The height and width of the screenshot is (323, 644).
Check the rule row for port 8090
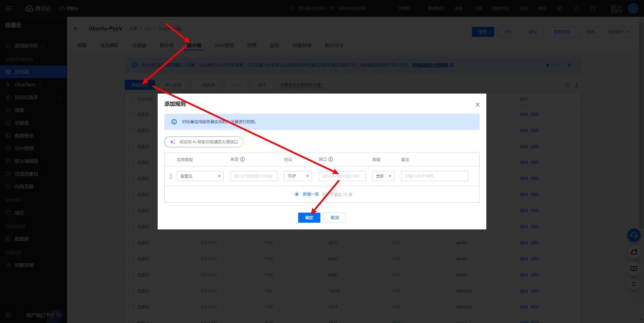[131, 259]
